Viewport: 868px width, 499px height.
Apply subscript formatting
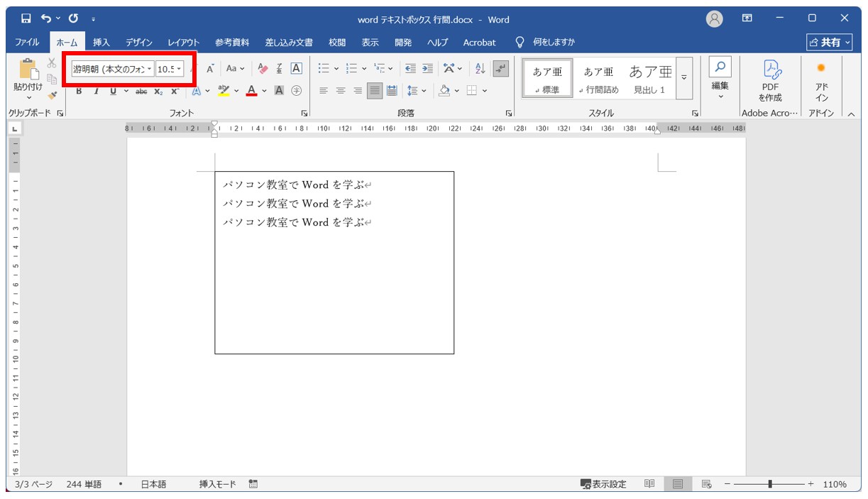(x=158, y=91)
